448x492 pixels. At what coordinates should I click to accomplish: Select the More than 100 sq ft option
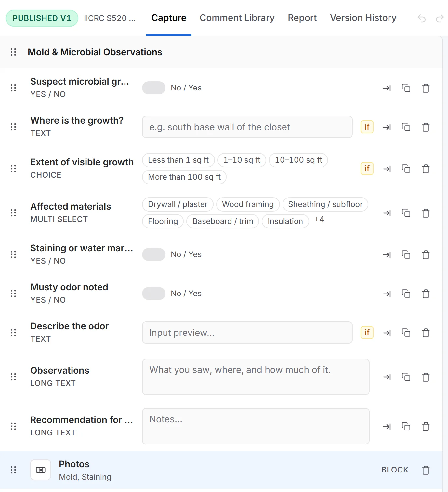[x=184, y=177]
